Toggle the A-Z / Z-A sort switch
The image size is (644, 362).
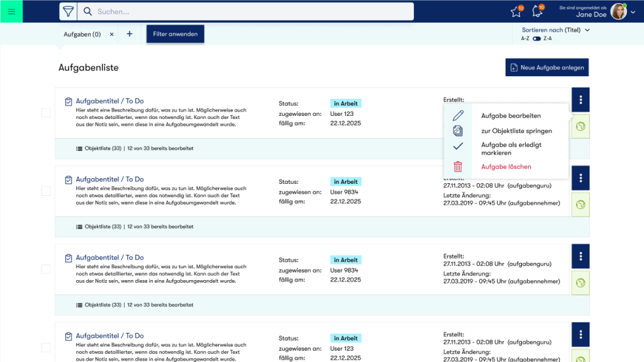pyautogui.click(x=536, y=38)
